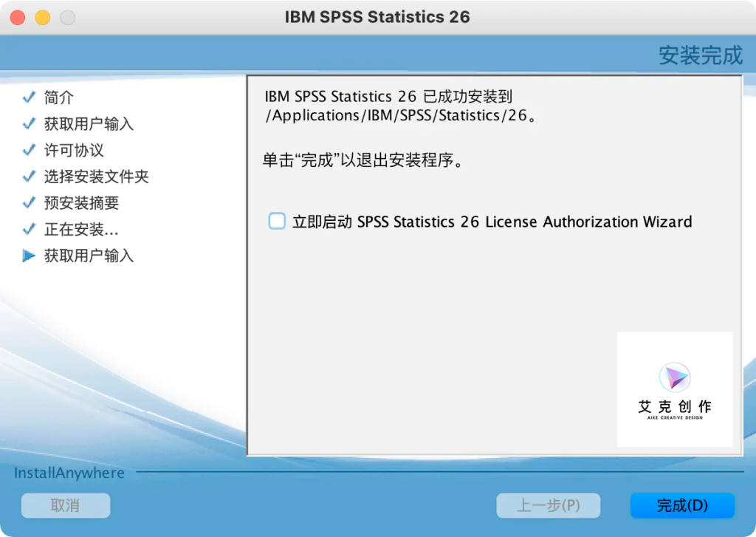Click the InstallAnywhere label

(69, 473)
